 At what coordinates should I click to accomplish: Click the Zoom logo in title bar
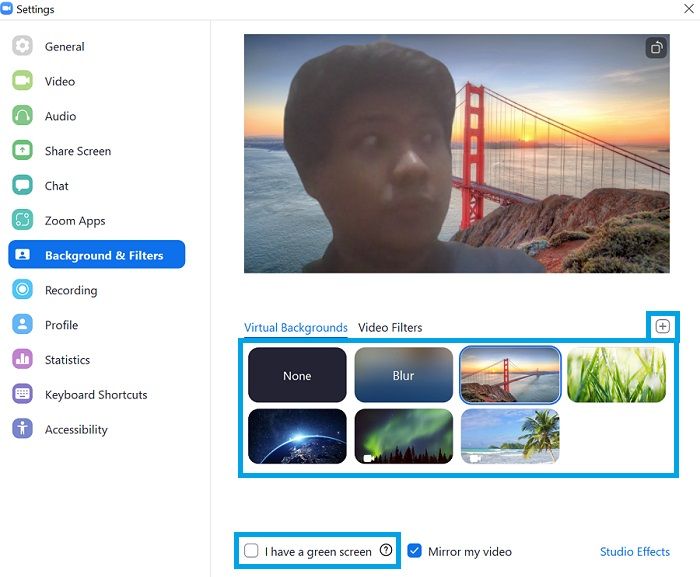pyautogui.click(x=7, y=9)
